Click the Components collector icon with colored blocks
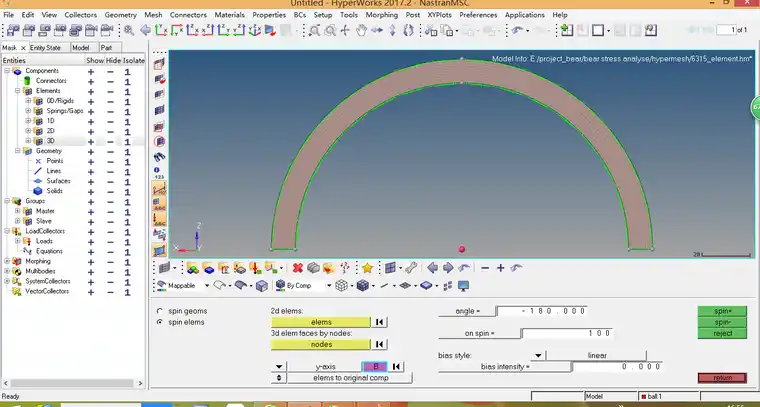 (192, 268)
